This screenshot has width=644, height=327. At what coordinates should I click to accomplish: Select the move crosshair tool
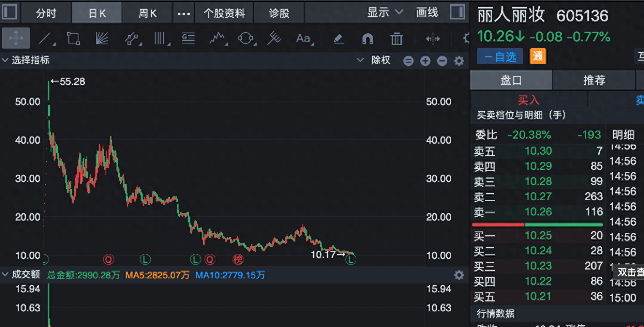pos(16,38)
